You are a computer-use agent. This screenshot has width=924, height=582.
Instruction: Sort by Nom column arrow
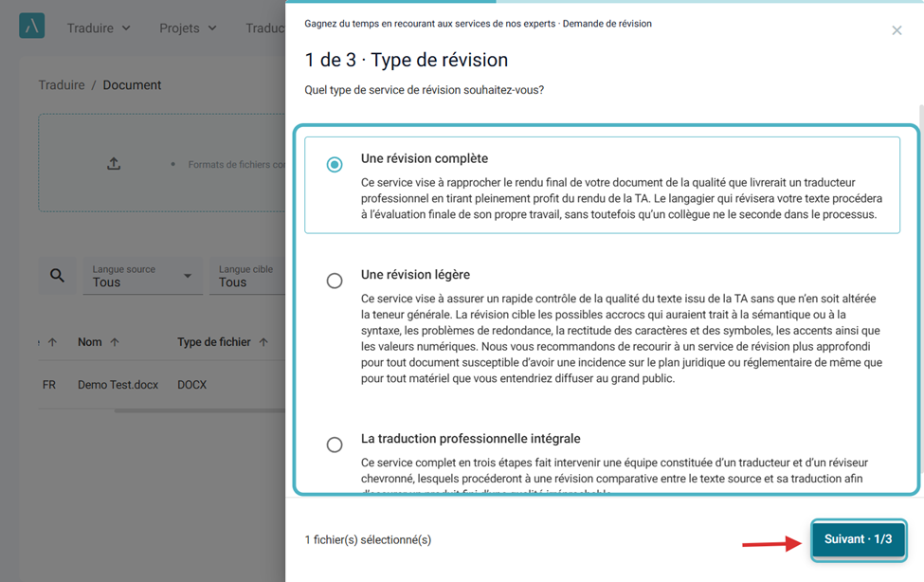[115, 342]
